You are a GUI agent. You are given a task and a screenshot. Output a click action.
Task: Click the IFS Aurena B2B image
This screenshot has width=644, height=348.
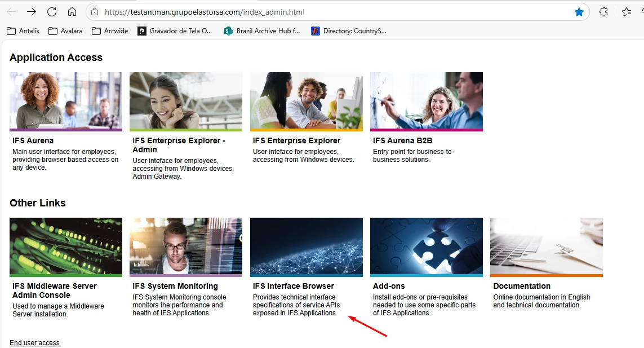[427, 102]
